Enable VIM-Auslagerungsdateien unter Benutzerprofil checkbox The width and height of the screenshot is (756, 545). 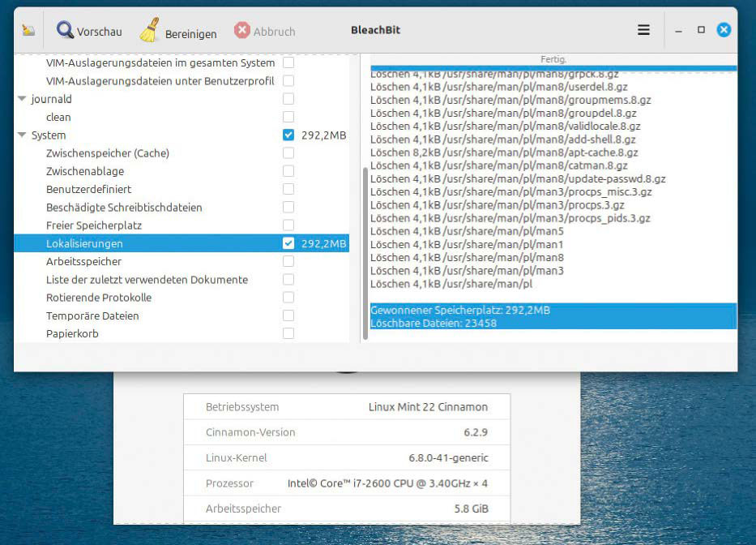(x=288, y=80)
